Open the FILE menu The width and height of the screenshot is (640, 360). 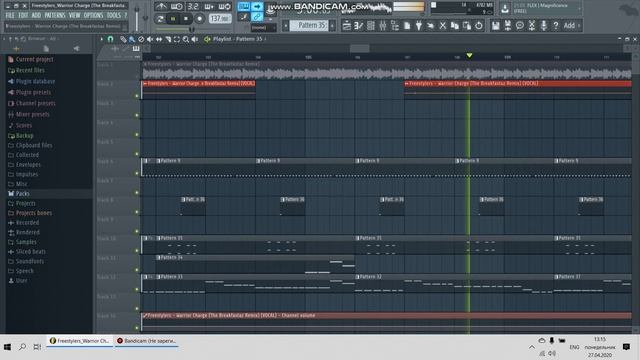pos(10,16)
